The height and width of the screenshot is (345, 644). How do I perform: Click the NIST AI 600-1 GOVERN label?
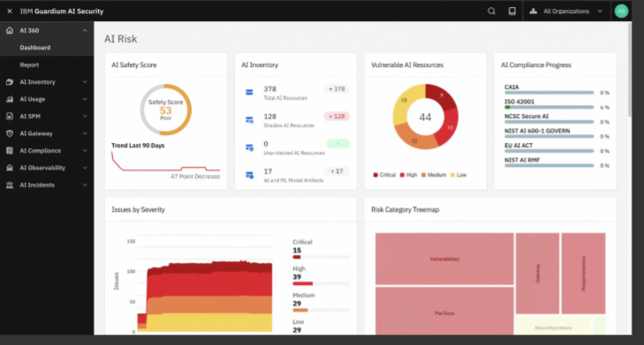tap(537, 131)
